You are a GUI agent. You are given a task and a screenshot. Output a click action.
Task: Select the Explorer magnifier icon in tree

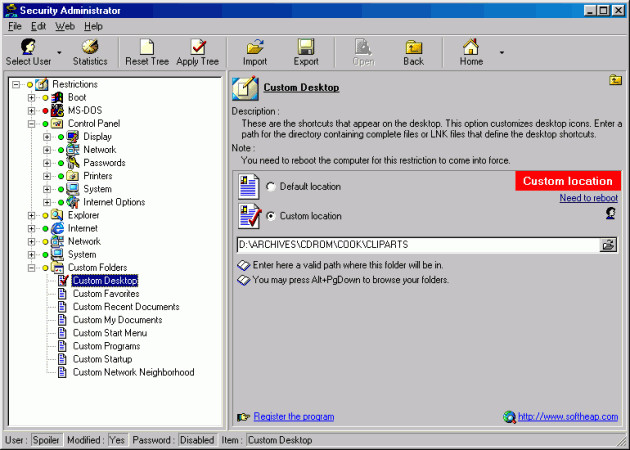click(57, 215)
